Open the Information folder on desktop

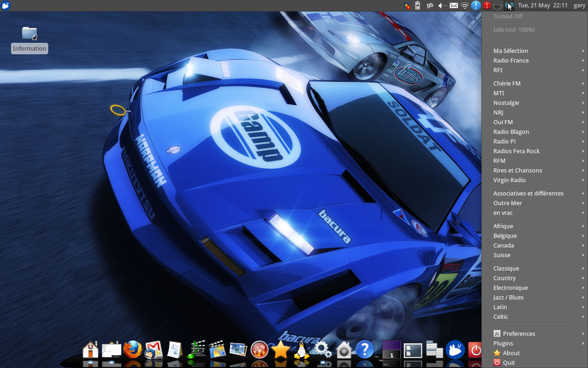coord(29,34)
